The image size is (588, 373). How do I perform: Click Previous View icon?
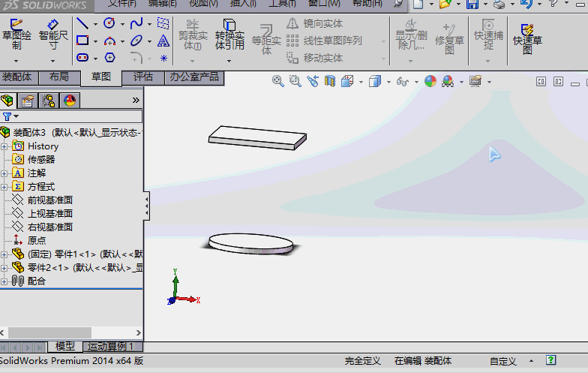(312, 81)
